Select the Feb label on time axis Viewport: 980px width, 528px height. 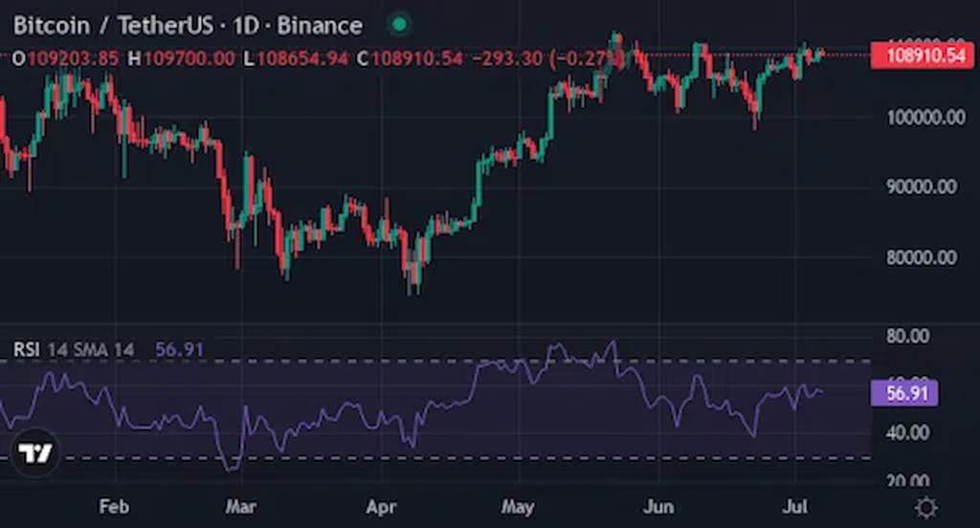click(114, 506)
